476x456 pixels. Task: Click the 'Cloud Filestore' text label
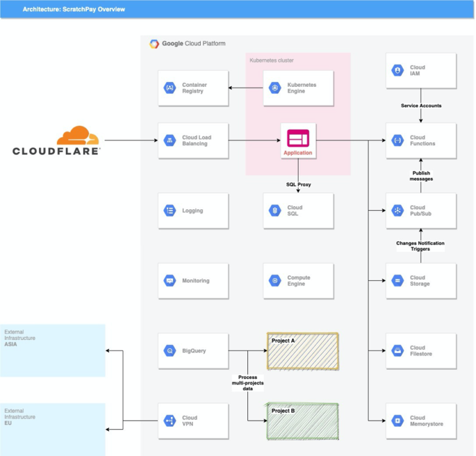tap(421, 351)
